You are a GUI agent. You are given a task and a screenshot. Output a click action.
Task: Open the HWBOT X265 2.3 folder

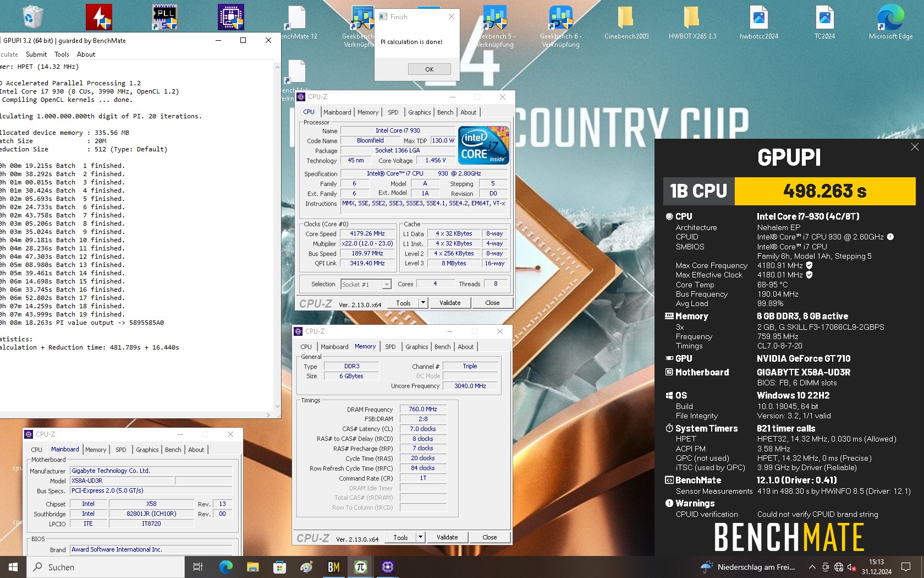[692, 23]
